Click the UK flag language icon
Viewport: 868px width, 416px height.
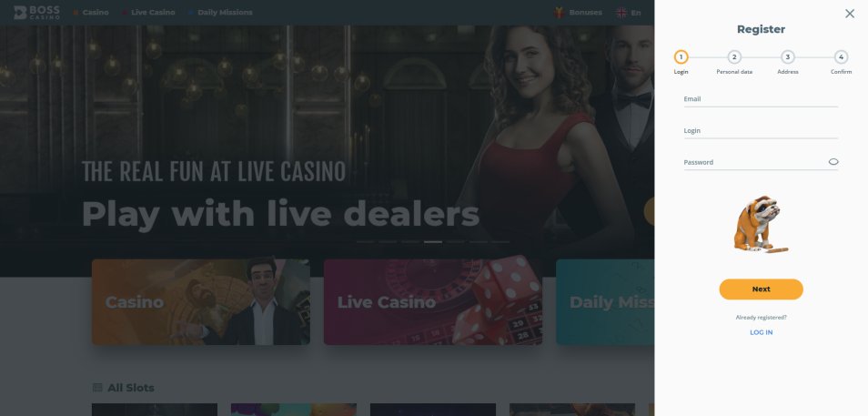[621, 12]
